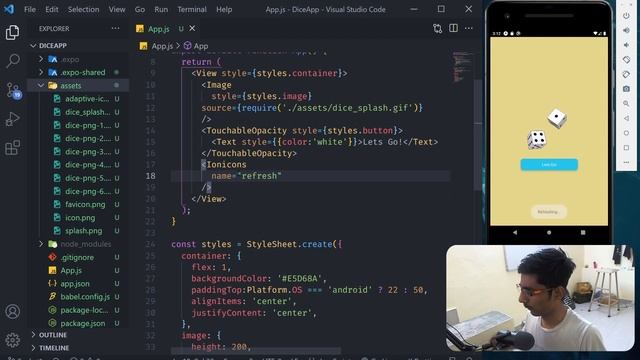640x360 pixels.
Task: Open the Go menu
Action: pos(140,9)
